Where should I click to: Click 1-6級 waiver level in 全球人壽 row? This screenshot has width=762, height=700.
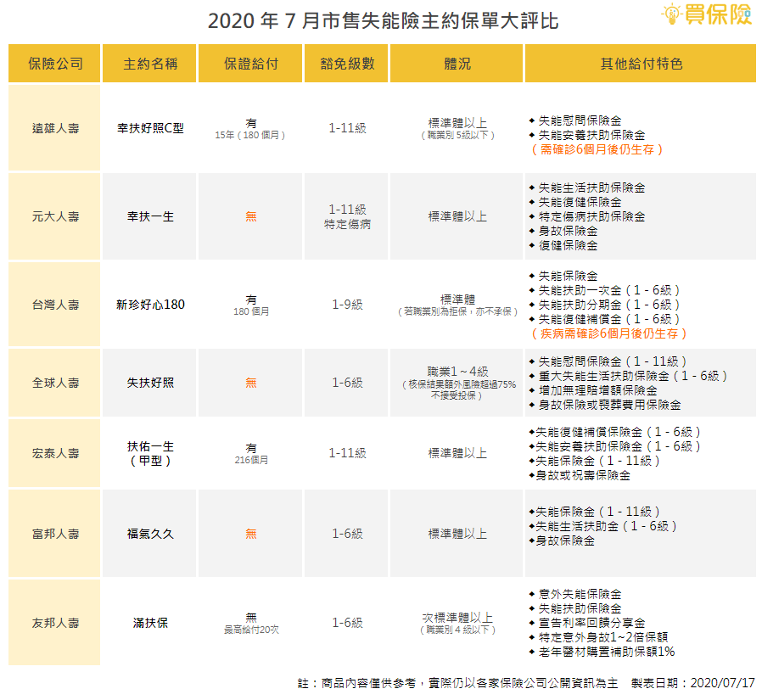(x=347, y=383)
